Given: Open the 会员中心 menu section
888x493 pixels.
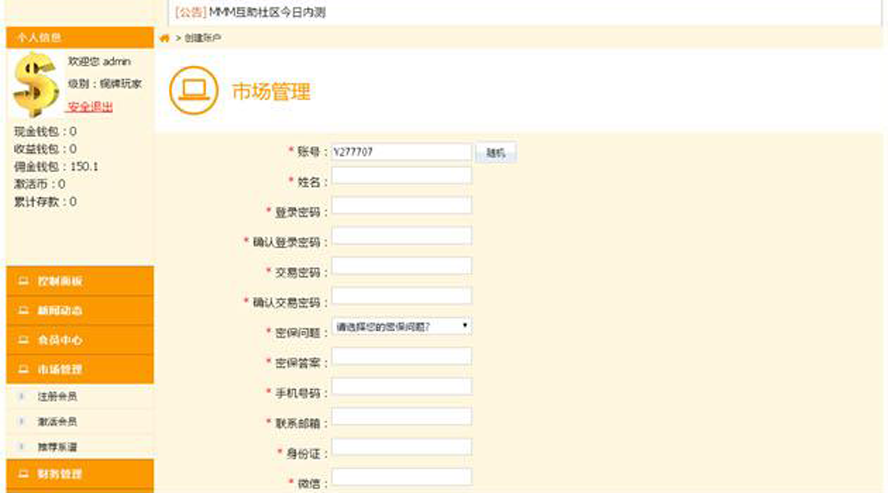Looking at the screenshot, I should 80,340.
